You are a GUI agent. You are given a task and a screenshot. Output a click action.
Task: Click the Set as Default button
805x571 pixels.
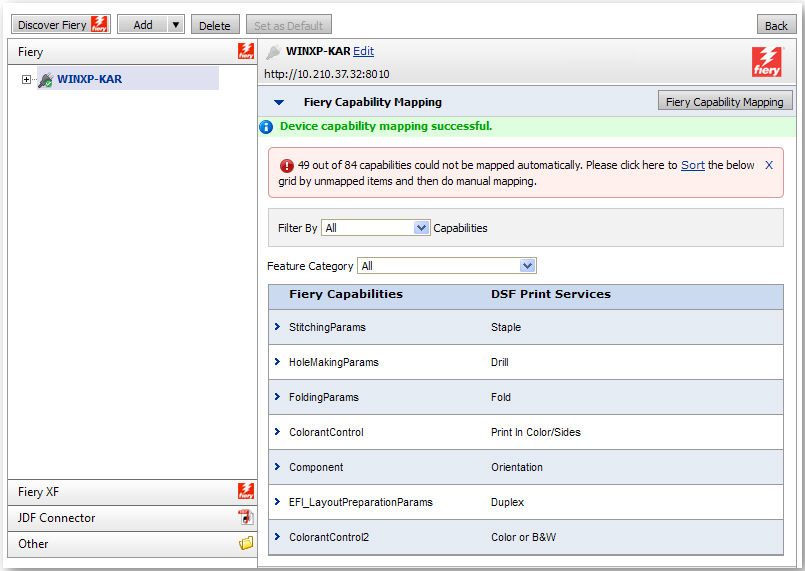(289, 25)
